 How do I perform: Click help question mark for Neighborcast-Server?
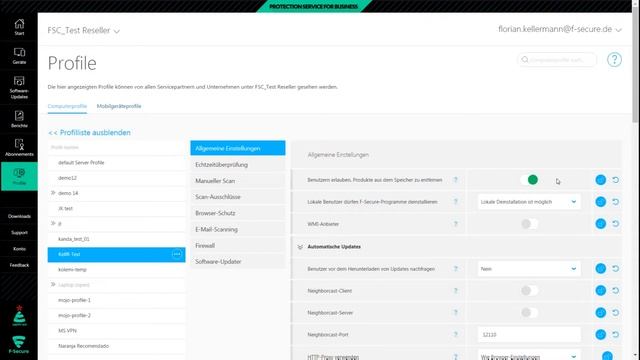[x=456, y=313]
